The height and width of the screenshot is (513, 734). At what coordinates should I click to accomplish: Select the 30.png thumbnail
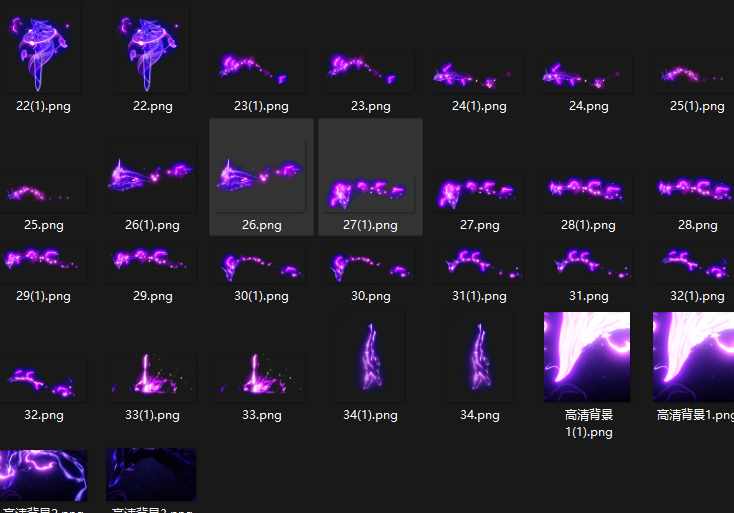(x=370, y=264)
